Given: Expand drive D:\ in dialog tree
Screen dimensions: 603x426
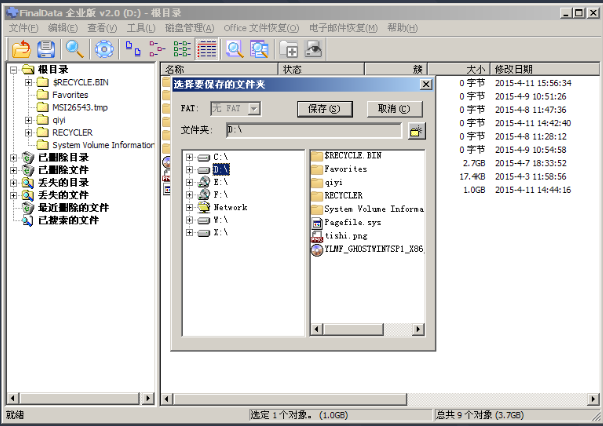Looking at the screenshot, I should coord(189,170).
